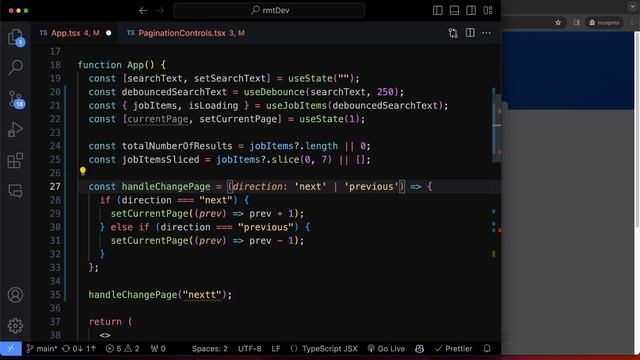Open Source Control view with 16 badge
Image resolution: width=640 pixels, height=360 pixels.
click(16, 99)
